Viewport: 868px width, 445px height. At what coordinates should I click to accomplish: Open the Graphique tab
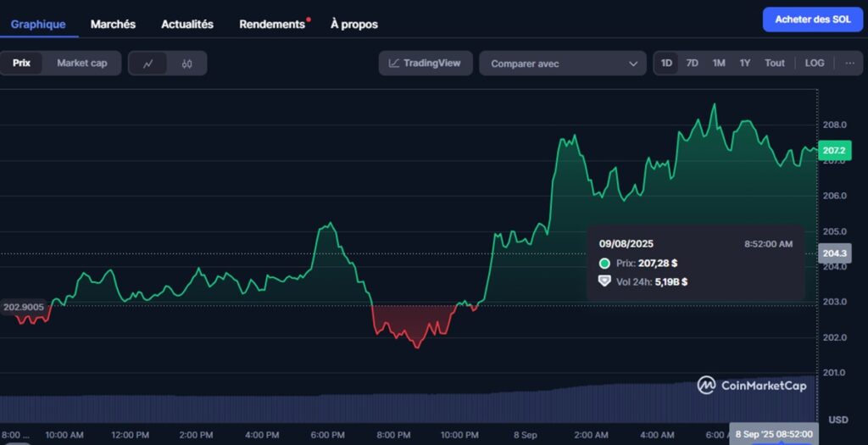38,25
